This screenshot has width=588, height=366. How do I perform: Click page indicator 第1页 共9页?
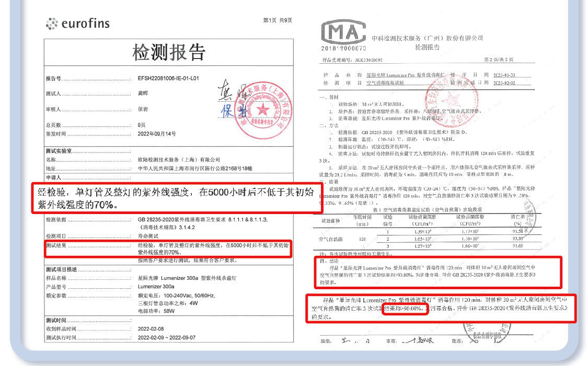tap(278, 20)
